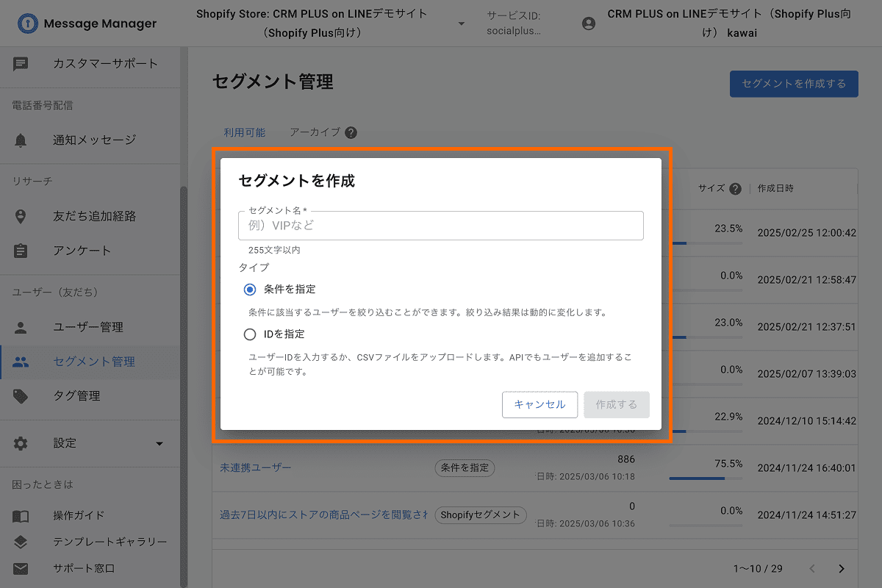Open 通知メッセージ via the bell icon
Screen dimensions: 882x588
(x=20, y=140)
